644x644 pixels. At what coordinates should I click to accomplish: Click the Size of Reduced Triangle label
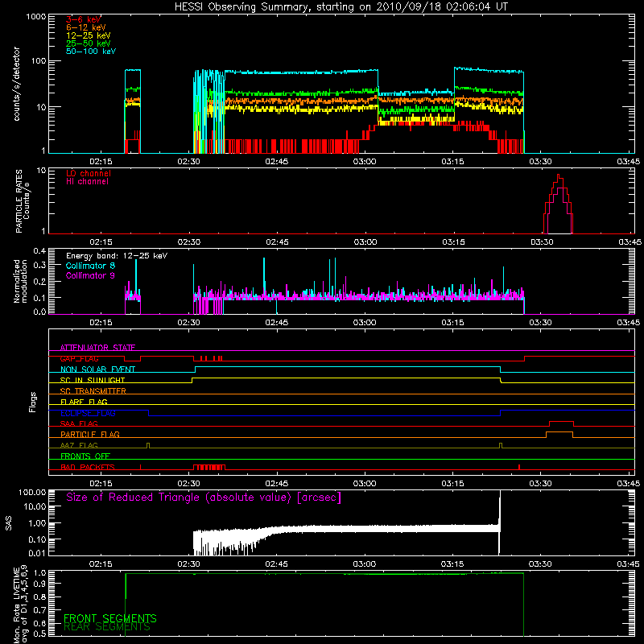[204, 497]
